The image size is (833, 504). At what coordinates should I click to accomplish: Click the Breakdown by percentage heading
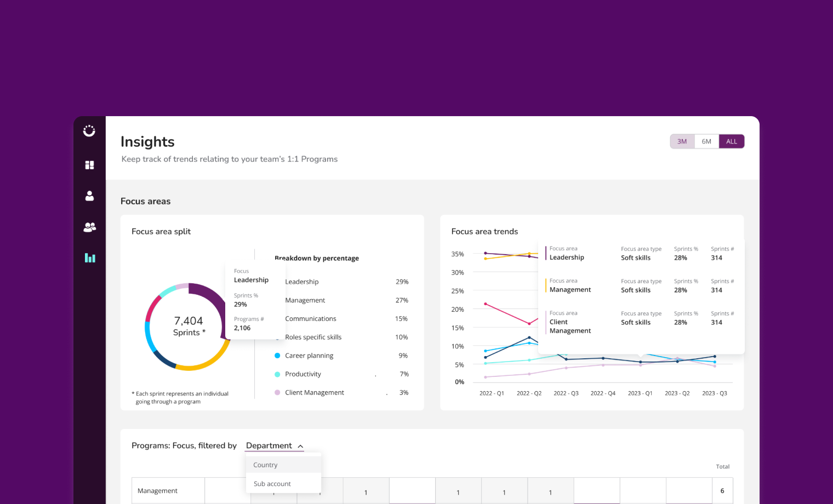click(x=317, y=258)
